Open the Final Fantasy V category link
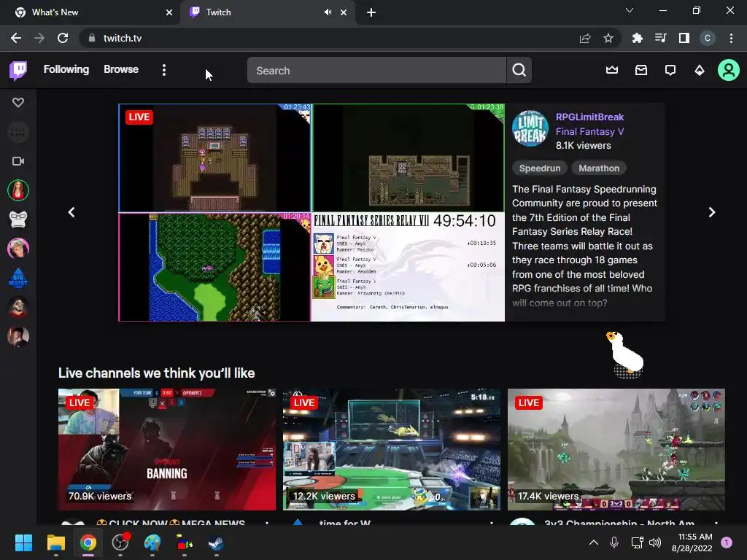Image resolution: width=747 pixels, height=560 pixels. [589, 131]
